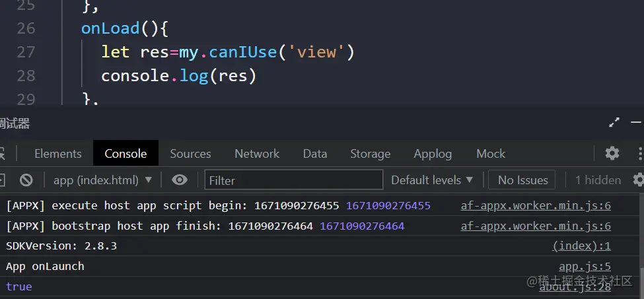Select the Sources tab

(190, 153)
